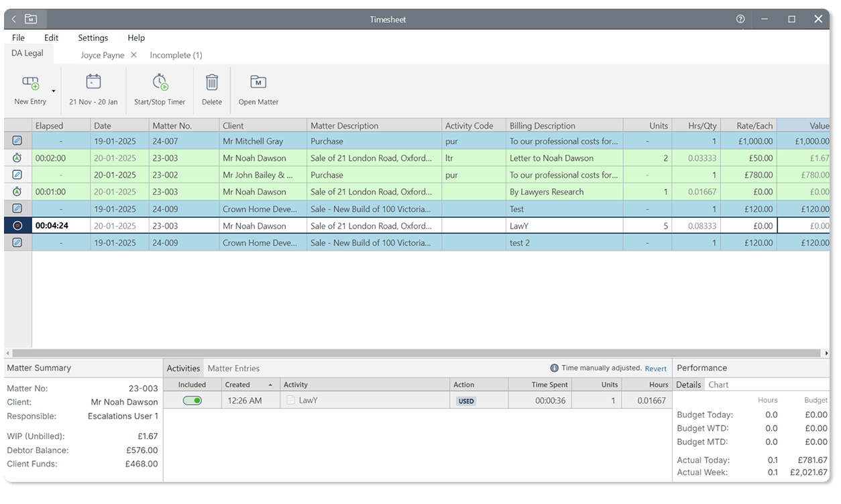841x504 pixels.
Task: Switch to the Chart tab in Performance
Action: point(718,385)
